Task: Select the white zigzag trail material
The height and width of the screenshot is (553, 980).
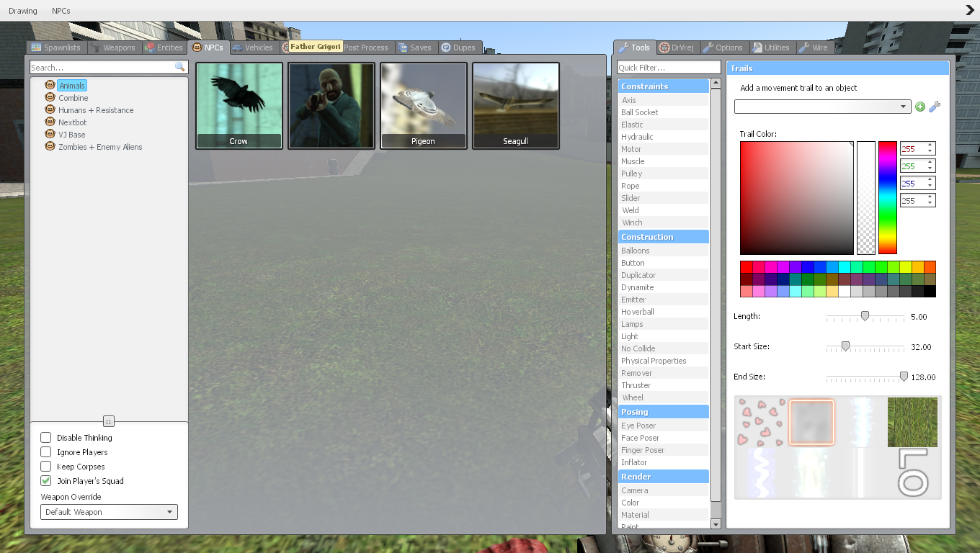Action: pyautogui.click(x=760, y=472)
